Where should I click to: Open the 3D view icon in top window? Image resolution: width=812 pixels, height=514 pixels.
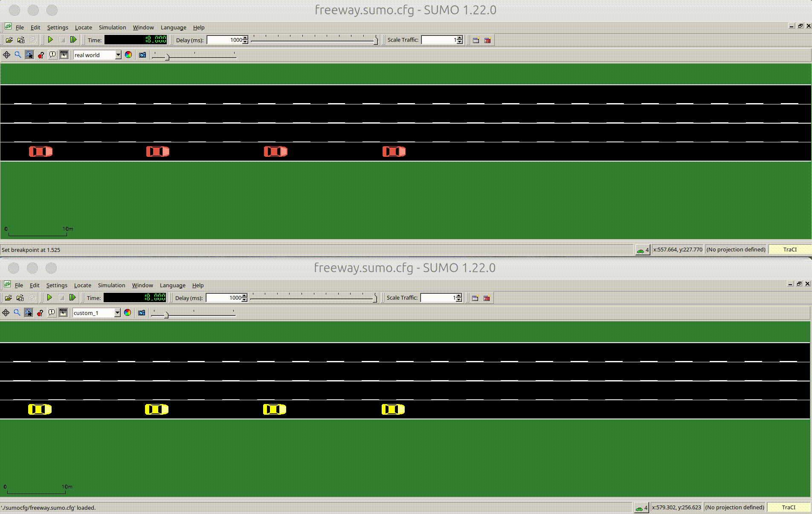pyautogui.click(x=487, y=40)
